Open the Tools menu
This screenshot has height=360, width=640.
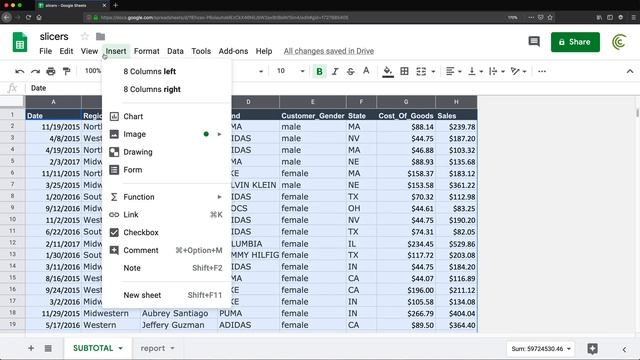201,51
